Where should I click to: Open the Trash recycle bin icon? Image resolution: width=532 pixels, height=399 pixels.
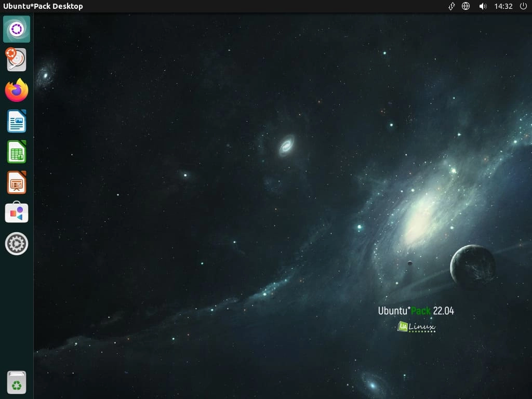(x=17, y=382)
